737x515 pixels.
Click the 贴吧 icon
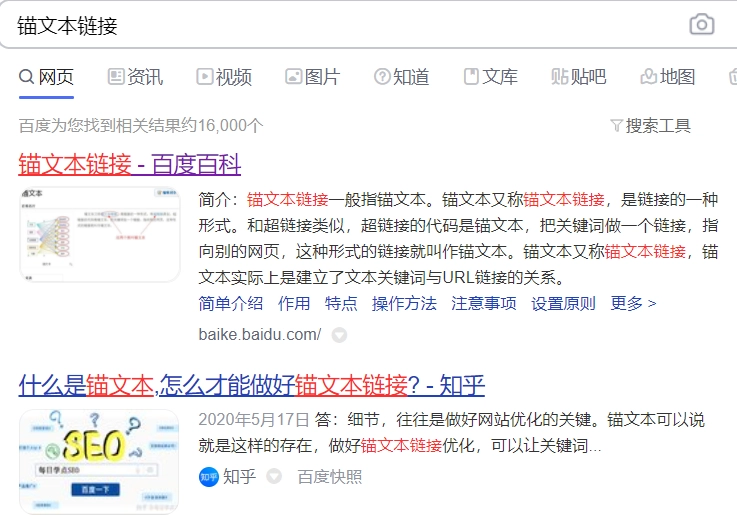pos(559,76)
